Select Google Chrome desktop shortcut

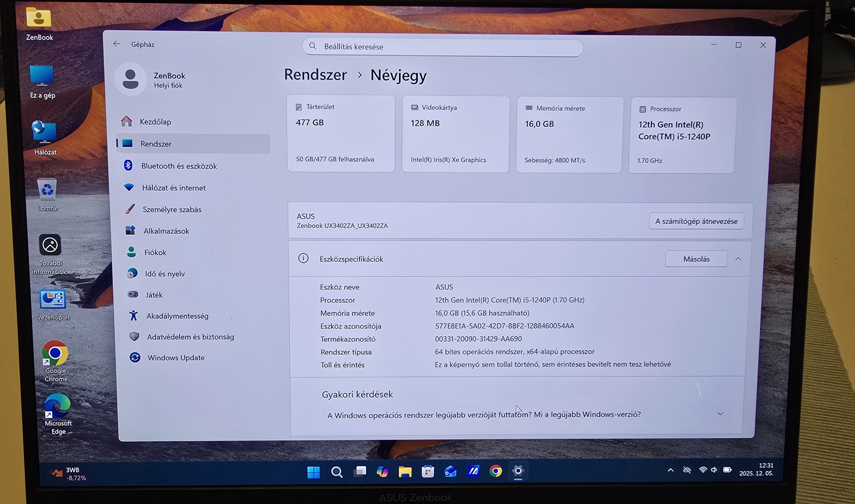click(x=56, y=362)
